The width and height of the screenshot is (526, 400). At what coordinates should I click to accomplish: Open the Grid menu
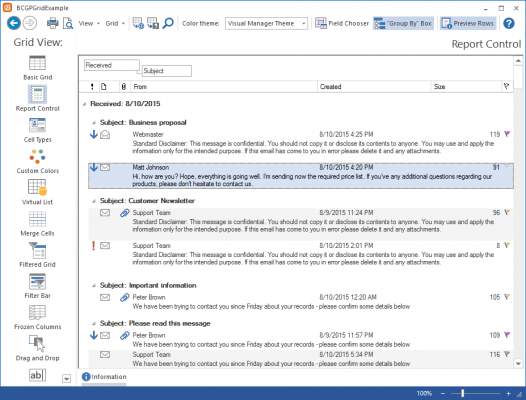click(115, 23)
